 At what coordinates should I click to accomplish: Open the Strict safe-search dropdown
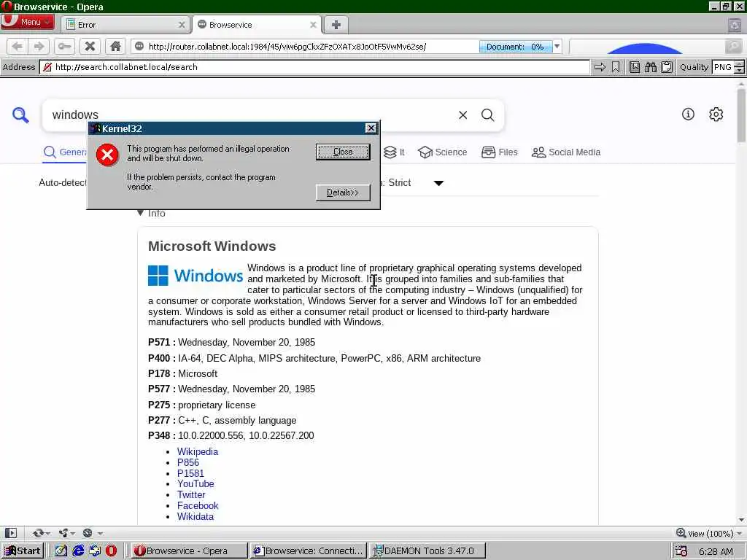413,183
